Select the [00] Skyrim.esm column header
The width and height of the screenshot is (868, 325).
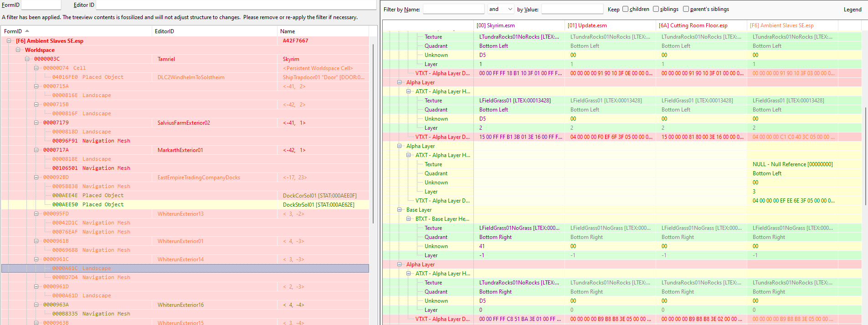[x=519, y=25]
